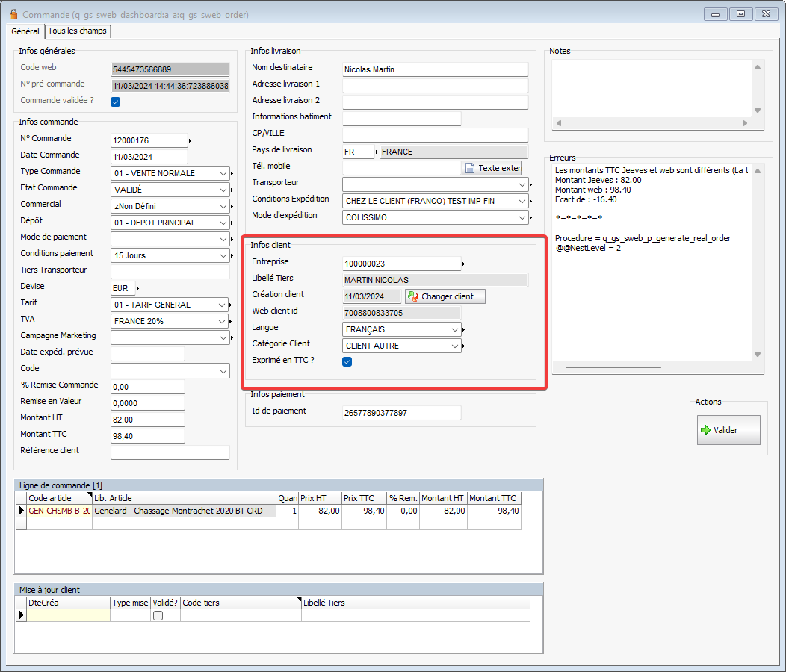
Task: Click the padlock icon in title bar
Action: (13, 14)
